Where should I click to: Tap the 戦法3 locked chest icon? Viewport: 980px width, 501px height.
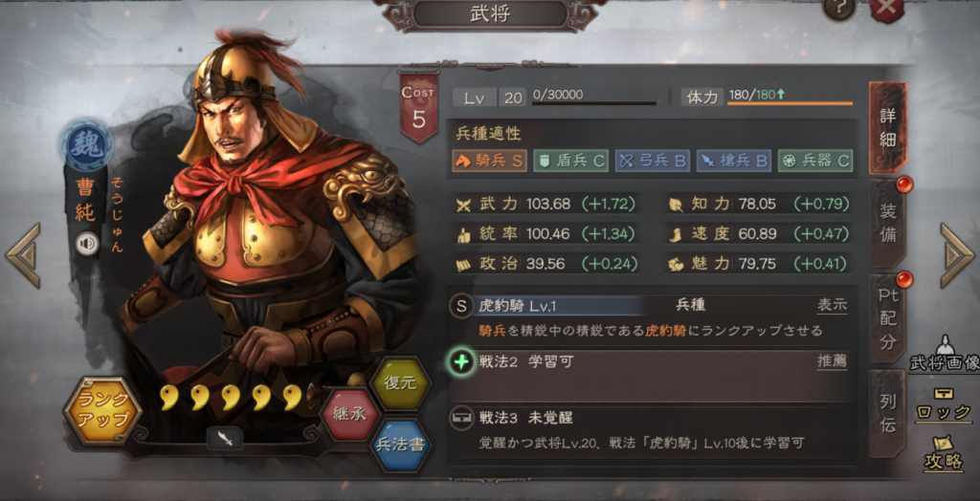461,418
